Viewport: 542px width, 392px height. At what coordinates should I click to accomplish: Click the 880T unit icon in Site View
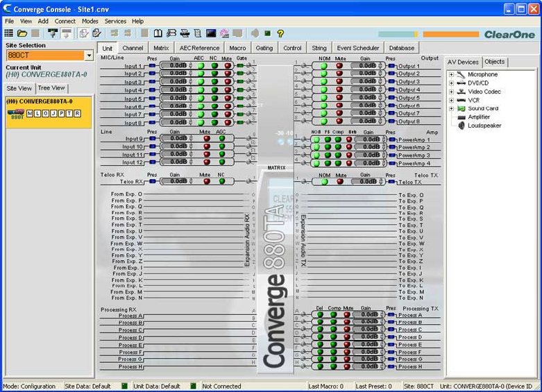coord(16,113)
